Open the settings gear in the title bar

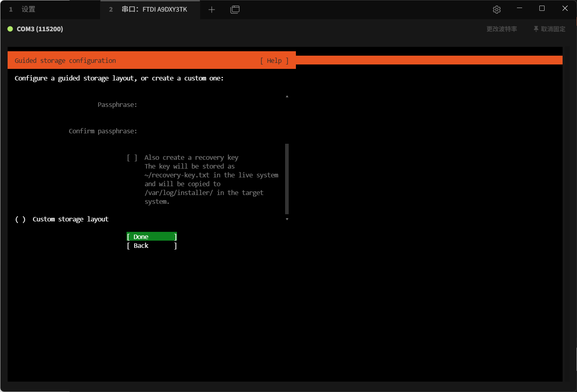pyautogui.click(x=497, y=10)
